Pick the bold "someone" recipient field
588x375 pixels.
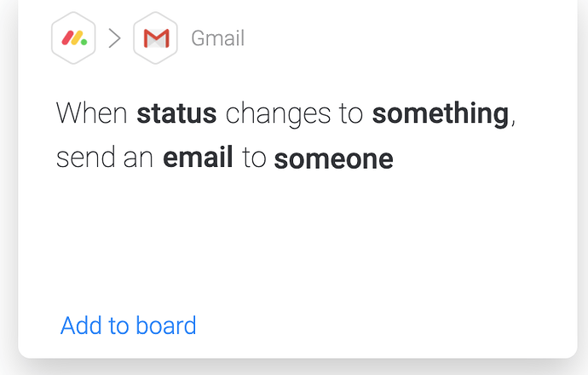[x=333, y=159]
